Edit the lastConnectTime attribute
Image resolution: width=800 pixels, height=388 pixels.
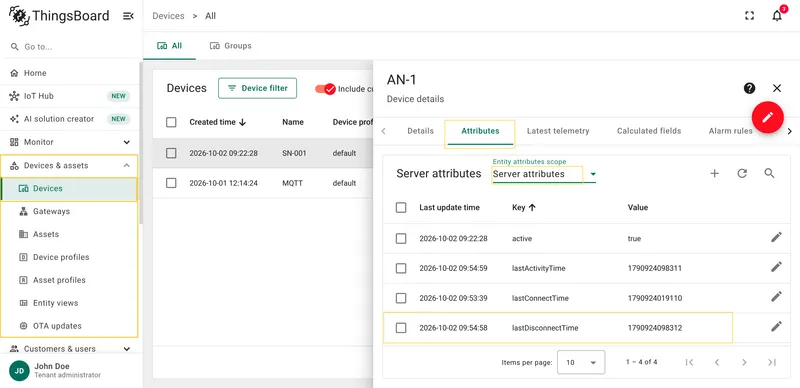(x=776, y=297)
